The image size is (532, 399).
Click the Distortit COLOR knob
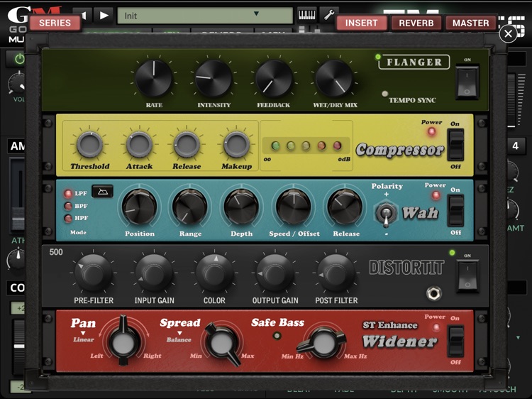[214, 273]
